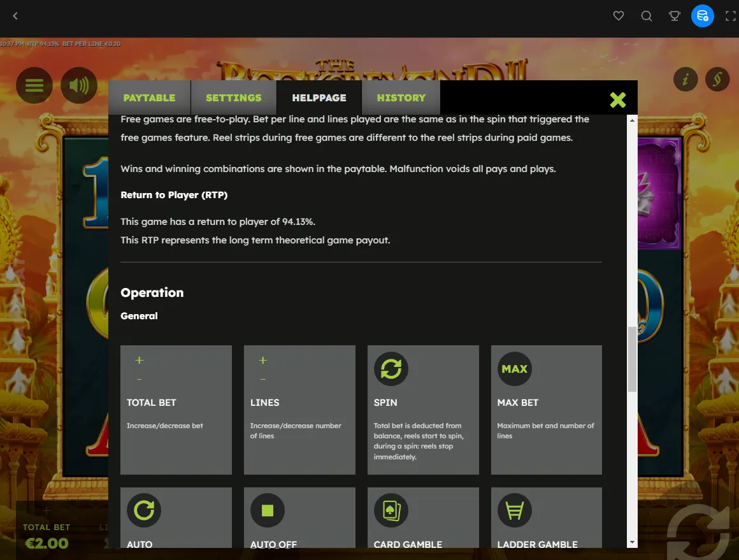Select the HELPPAGE tab
739x560 pixels.
pos(319,97)
